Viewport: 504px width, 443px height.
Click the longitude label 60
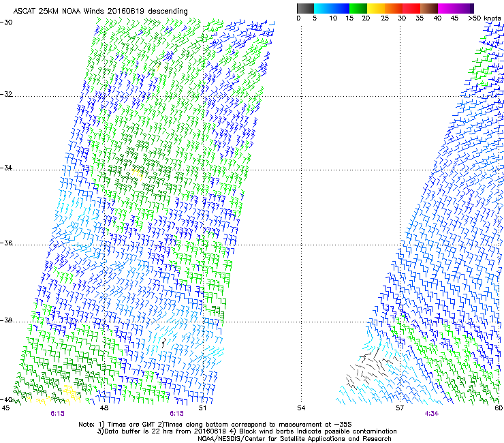point(499,408)
